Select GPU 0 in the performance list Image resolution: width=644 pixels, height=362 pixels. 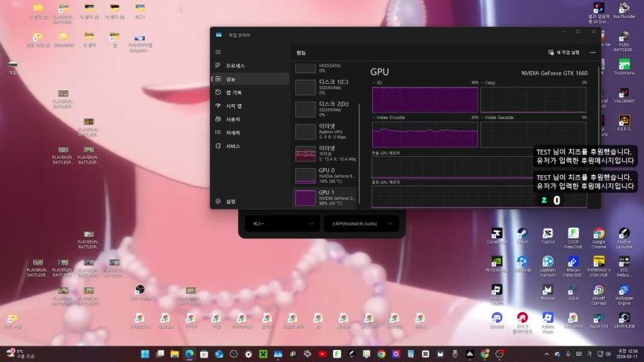[x=325, y=175]
